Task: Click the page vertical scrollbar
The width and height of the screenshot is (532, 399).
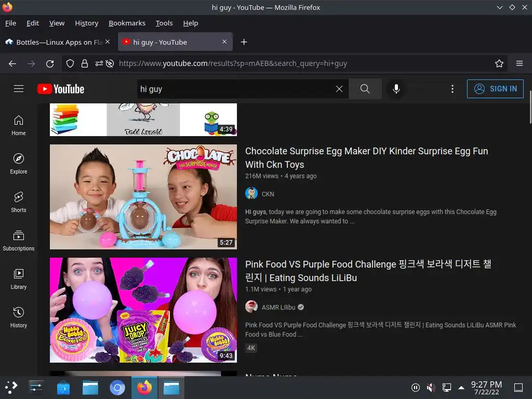Action: click(530, 108)
